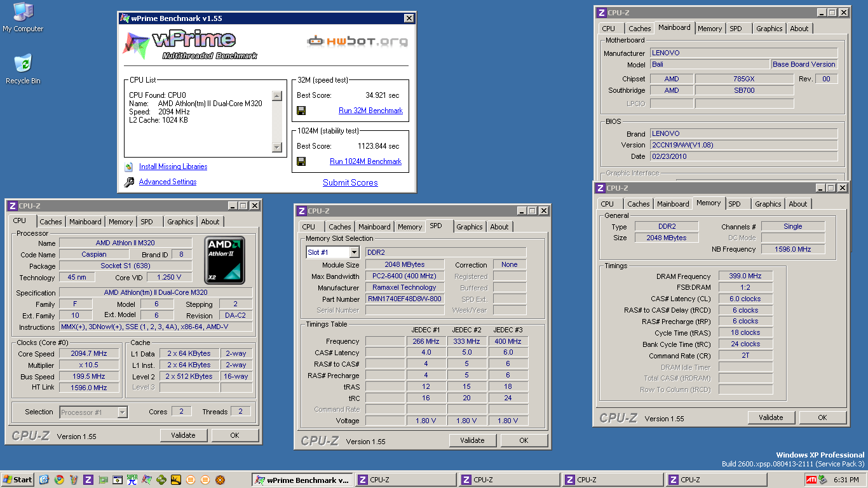Viewport: 868px width, 488px height.
Task: Click the AMD Athlon II processor logo
Action: 224,260
